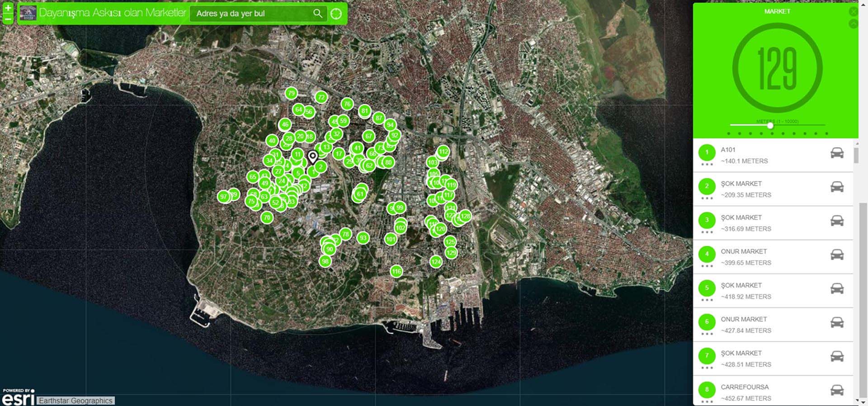Click map marker number 128
This screenshot has height=406, width=868.
[465, 216]
